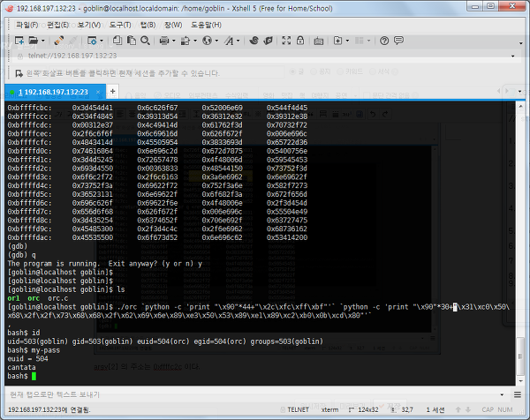This screenshot has width=530, height=420.
Task: Click the compose bar text field
Action: [252, 394]
